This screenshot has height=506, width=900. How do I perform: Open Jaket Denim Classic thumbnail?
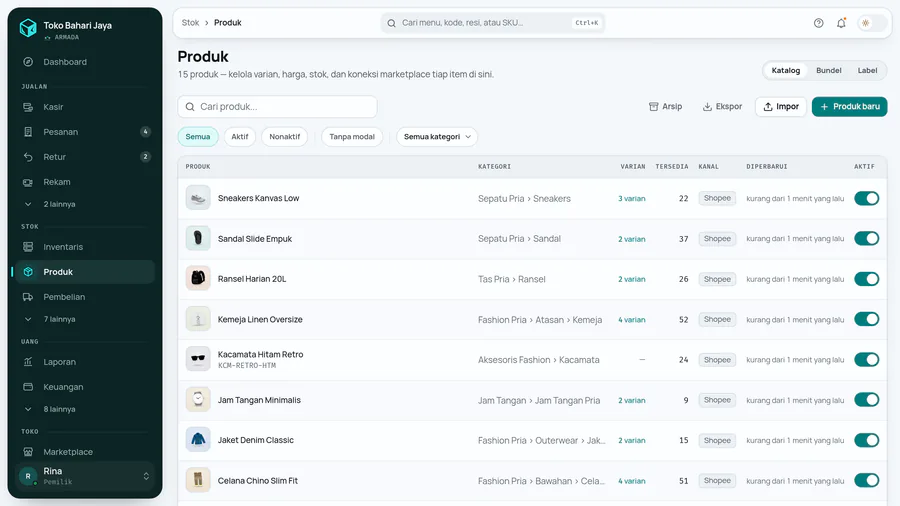[x=198, y=440]
